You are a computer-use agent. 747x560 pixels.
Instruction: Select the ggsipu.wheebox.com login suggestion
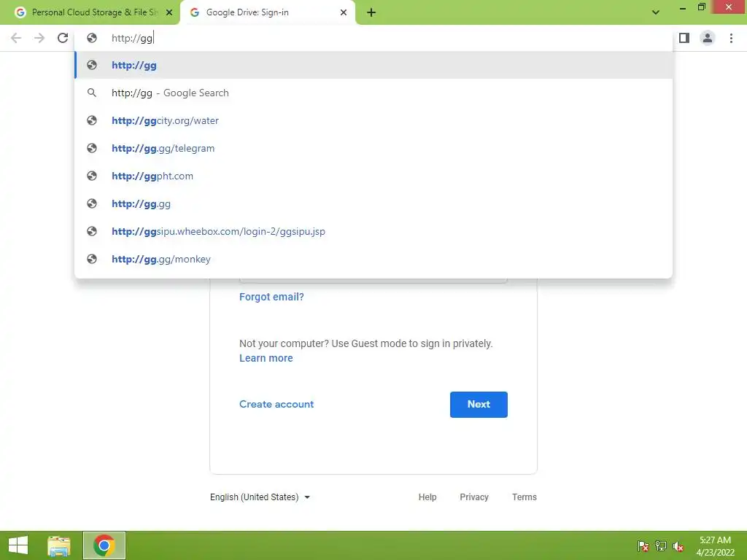pyautogui.click(x=373, y=231)
